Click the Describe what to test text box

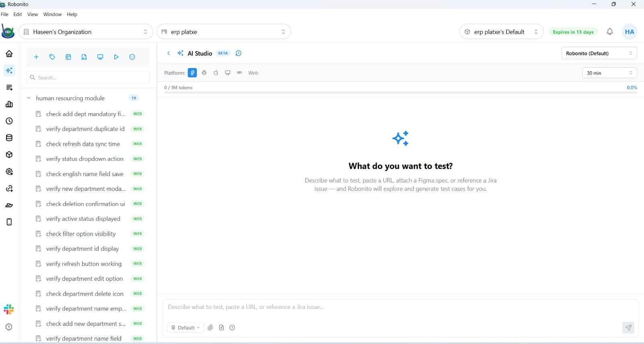click(400, 307)
